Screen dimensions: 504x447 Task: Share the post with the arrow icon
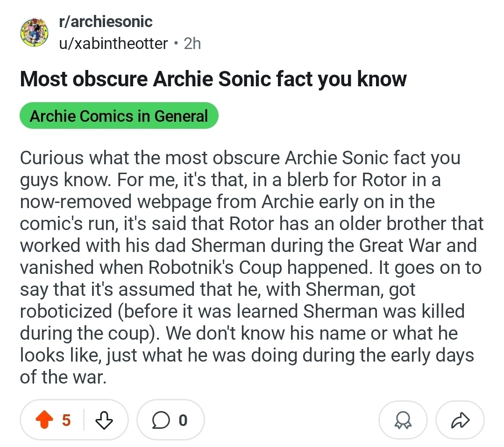point(460,420)
